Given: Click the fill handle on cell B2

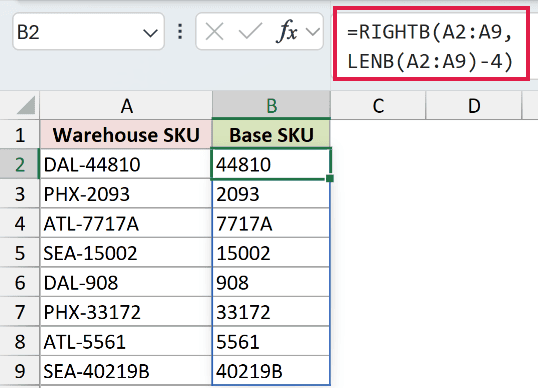Looking at the screenshot, I should click(330, 178).
